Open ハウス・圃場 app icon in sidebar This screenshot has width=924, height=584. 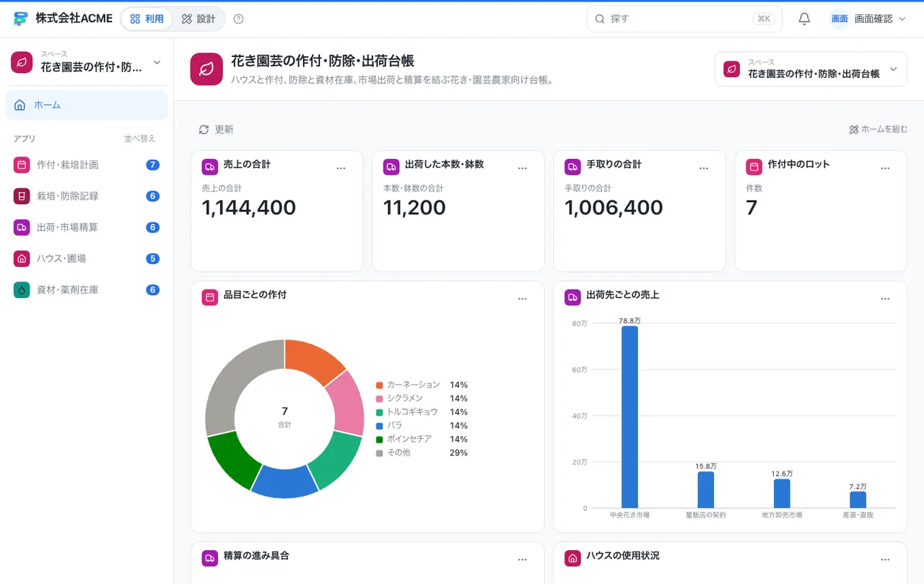(22, 258)
